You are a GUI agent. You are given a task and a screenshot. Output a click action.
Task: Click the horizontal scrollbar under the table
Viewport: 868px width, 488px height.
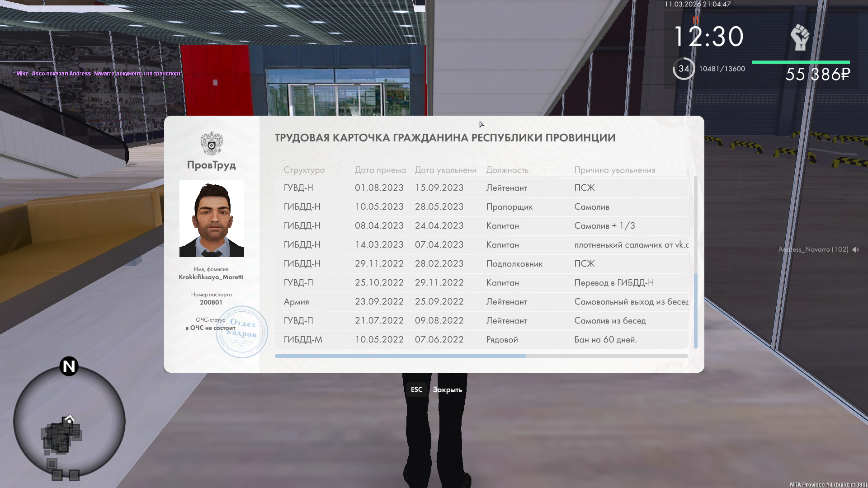point(400,356)
